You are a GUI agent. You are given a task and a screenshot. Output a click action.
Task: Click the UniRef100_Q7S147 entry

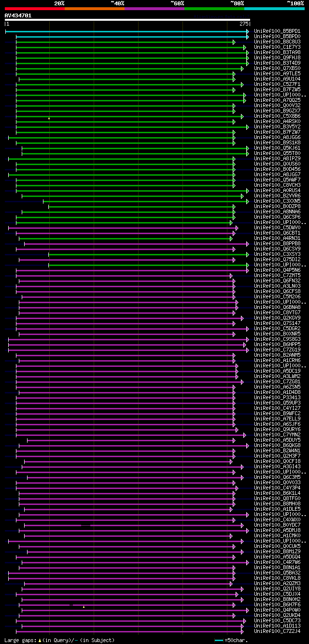coord(277,323)
